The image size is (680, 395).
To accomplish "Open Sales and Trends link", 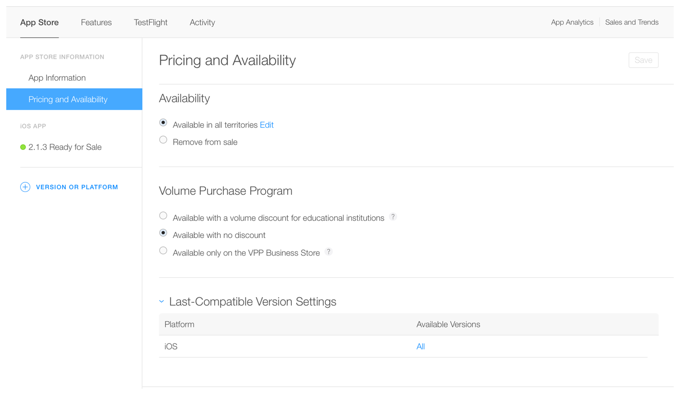I will [x=632, y=22].
